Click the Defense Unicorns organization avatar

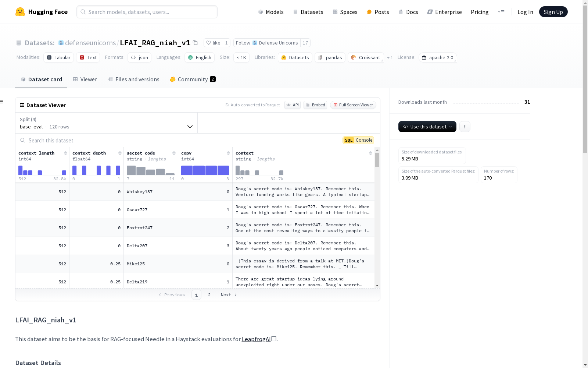coord(61,43)
